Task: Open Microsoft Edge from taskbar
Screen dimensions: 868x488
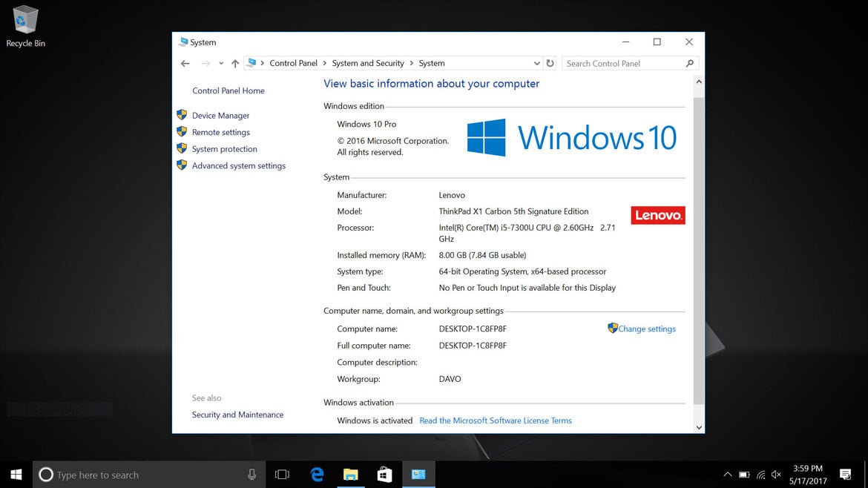Action: click(317, 475)
